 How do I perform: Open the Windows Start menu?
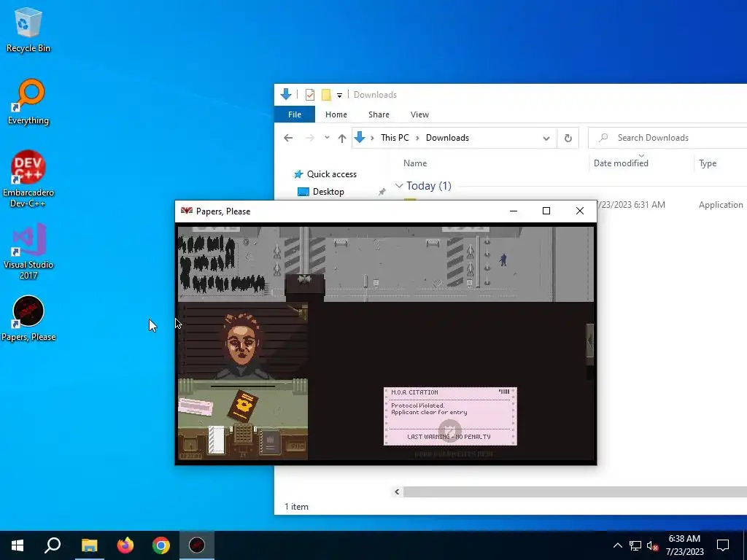click(18, 545)
